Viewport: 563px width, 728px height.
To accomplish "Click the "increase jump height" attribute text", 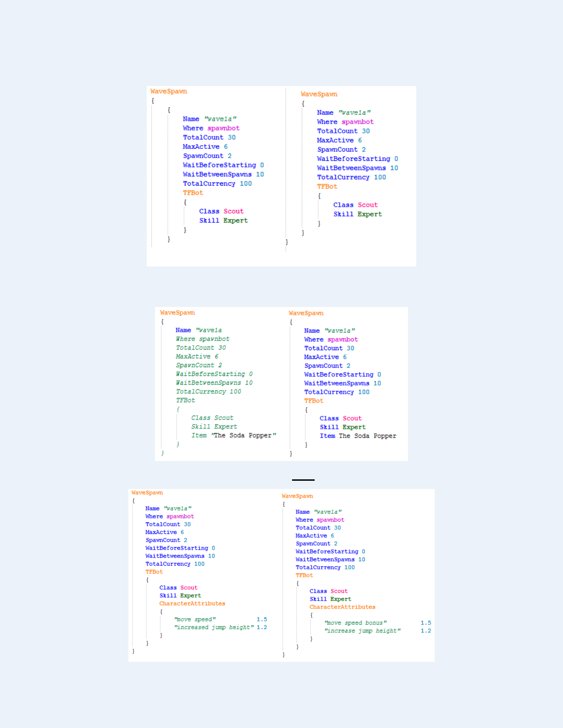I will pos(362,631).
